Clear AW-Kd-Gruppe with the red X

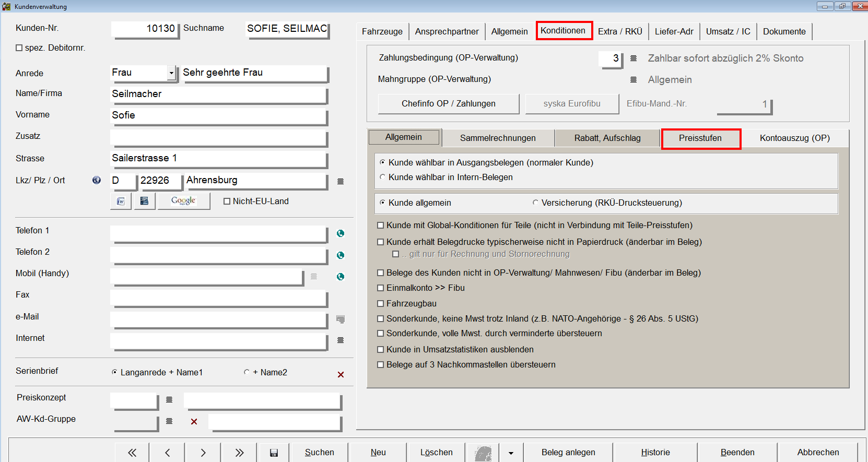(x=194, y=421)
